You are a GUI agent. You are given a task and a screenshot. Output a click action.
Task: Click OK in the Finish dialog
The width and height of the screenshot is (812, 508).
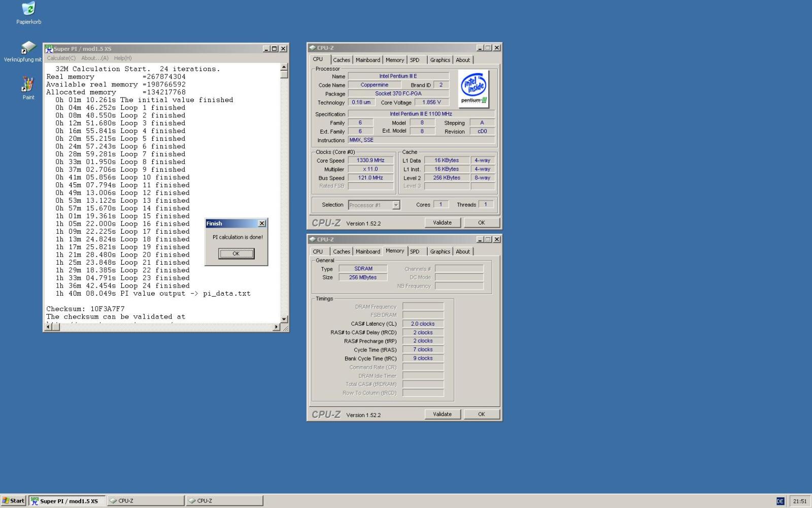tap(236, 253)
